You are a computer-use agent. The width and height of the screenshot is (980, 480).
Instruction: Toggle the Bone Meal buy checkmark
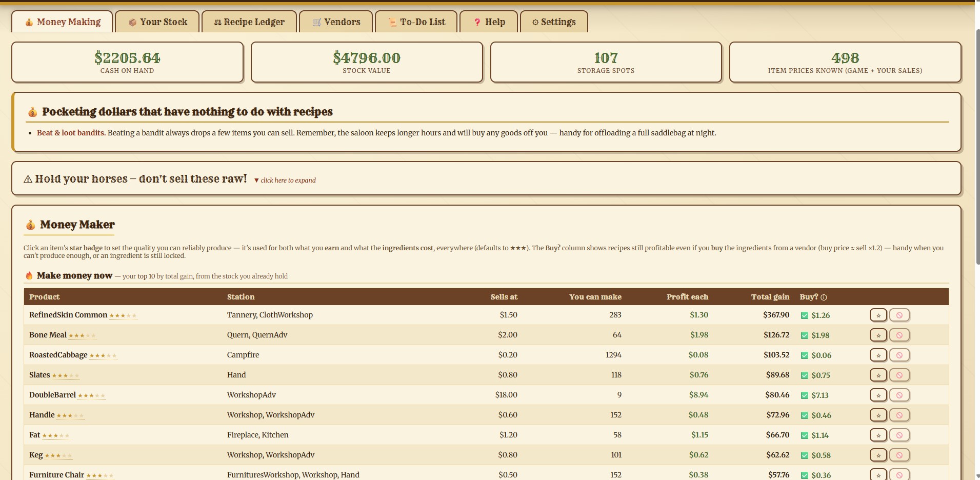pyautogui.click(x=805, y=335)
